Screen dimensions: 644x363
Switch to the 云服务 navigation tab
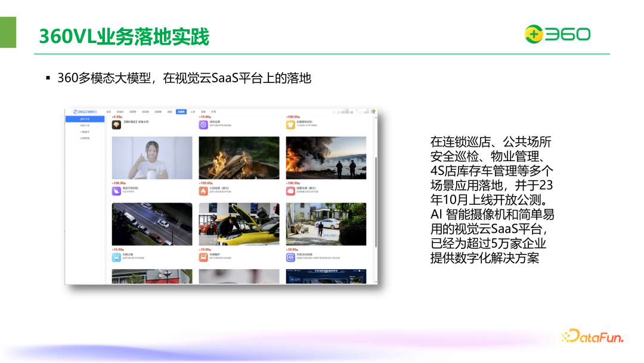click(x=182, y=111)
